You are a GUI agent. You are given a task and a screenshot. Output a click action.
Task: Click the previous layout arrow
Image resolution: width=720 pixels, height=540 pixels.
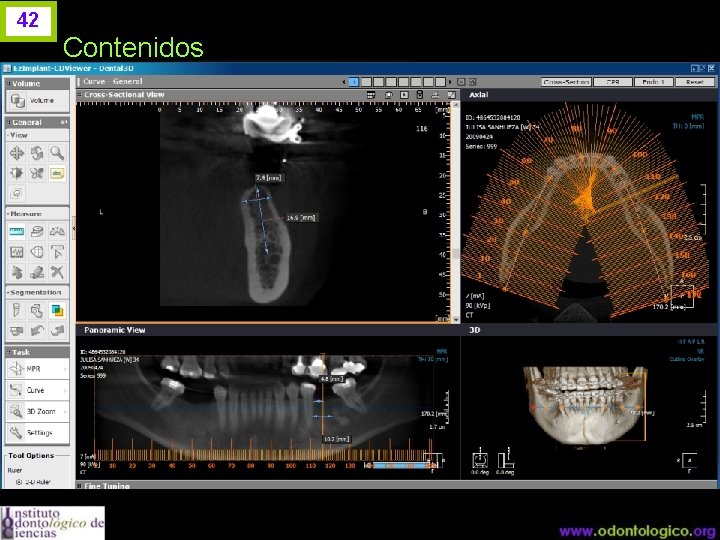344,82
